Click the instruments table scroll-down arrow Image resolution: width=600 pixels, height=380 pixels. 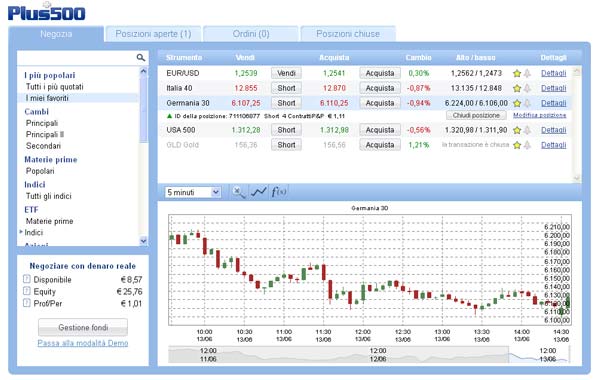point(576,178)
